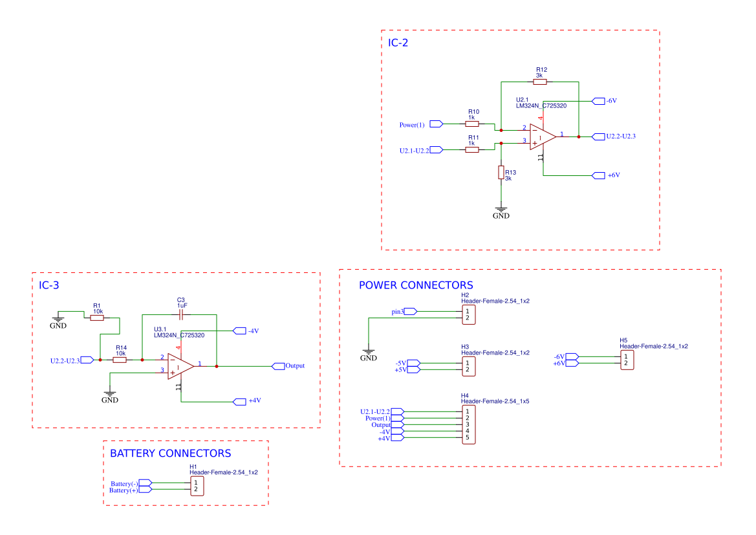This screenshot has width=756, height=535.
Task: Click the POWER CONNECTORS heading
Action: (416, 285)
